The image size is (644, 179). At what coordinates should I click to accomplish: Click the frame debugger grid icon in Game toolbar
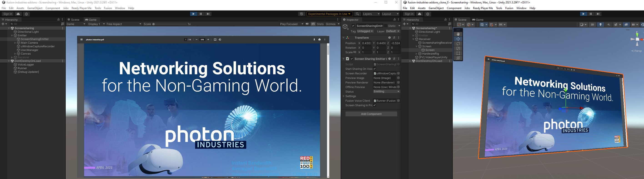[313, 24]
